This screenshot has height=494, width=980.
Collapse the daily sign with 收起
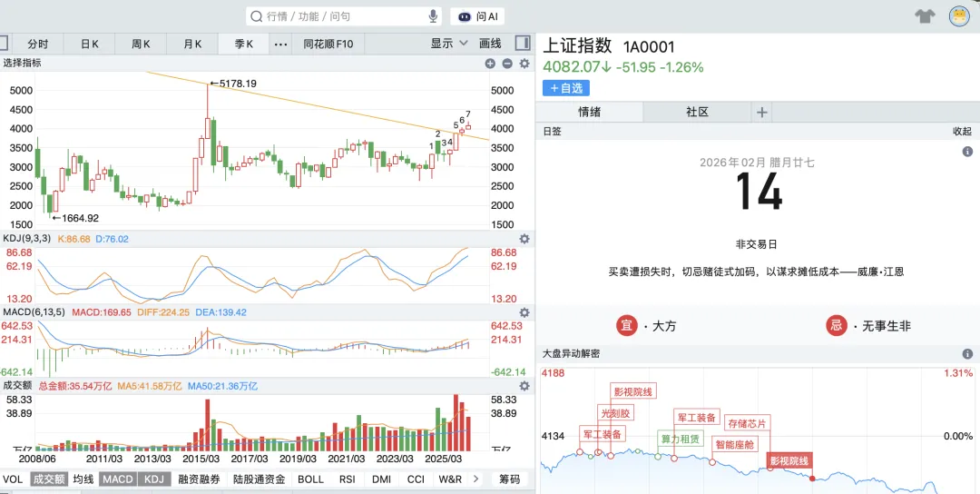pyautogui.click(x=962, y=131)
